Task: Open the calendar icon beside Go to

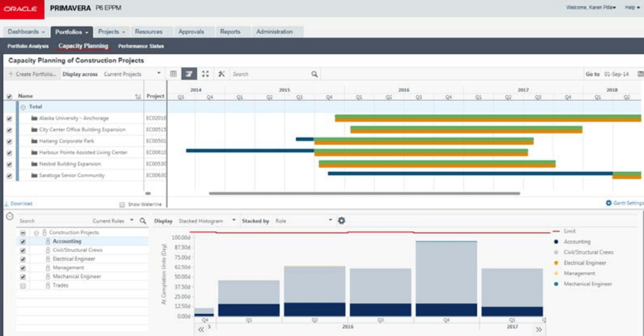Action: point(640,74)
